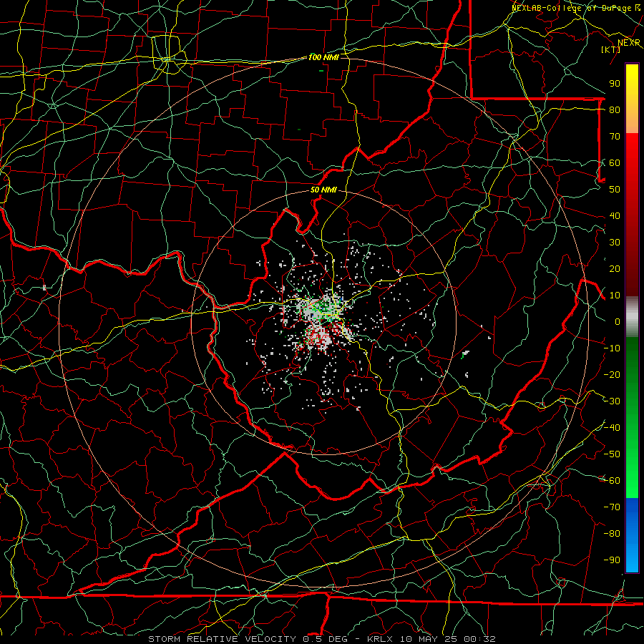This screenshot has width=644, height=644.
Task: Click the -20 value on velocity scale
Action: tap(612, 374)
